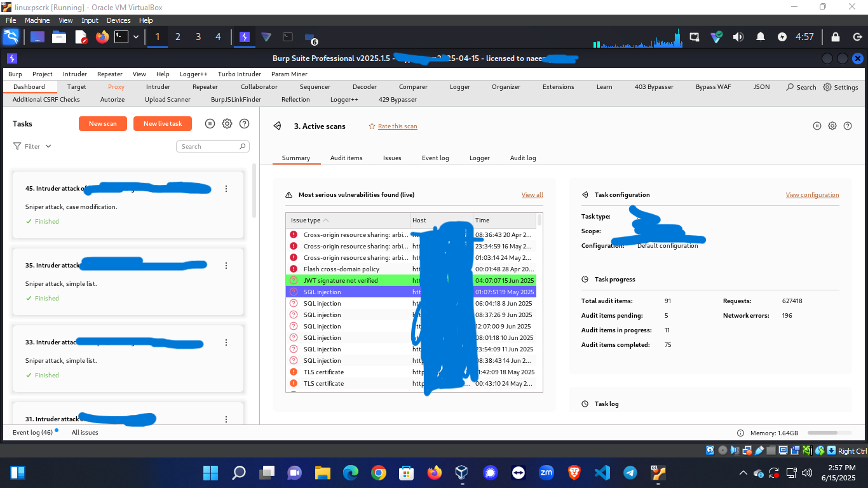This screenshot has width=868, height=488.
Task: Open Visual Studio Code from Windows taskbar
Action: point(602,473)
